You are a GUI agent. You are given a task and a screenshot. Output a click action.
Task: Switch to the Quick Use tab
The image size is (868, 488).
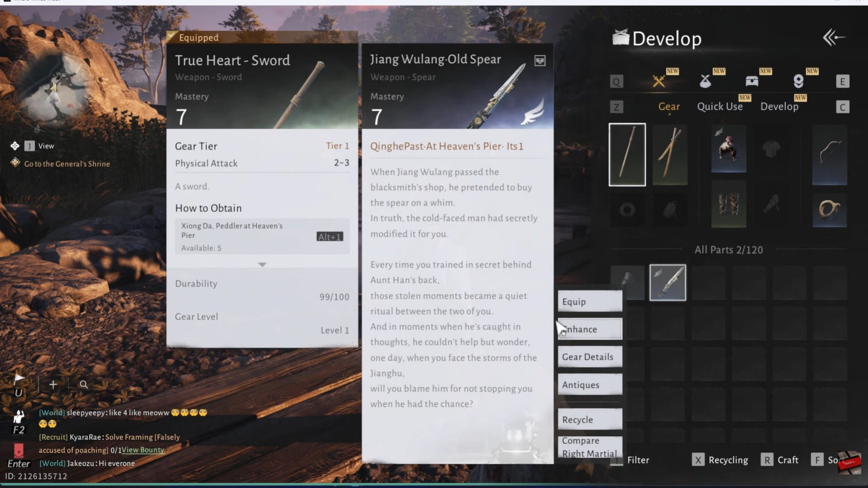point(720,107)
